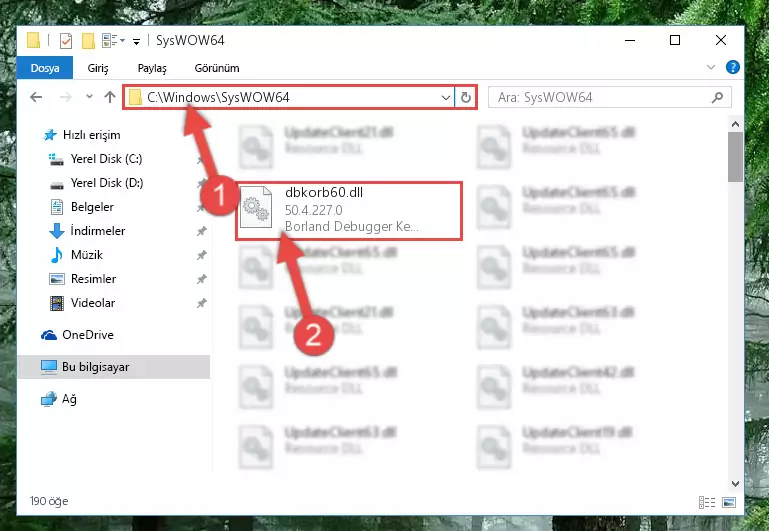Click the pin icon next to İndirmeler

(x=201, y=231)
